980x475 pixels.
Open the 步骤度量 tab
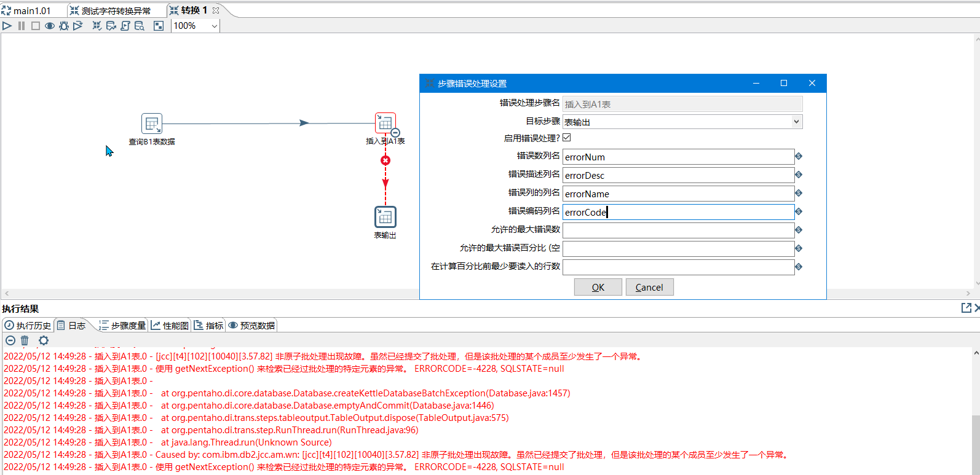[122, 326]
